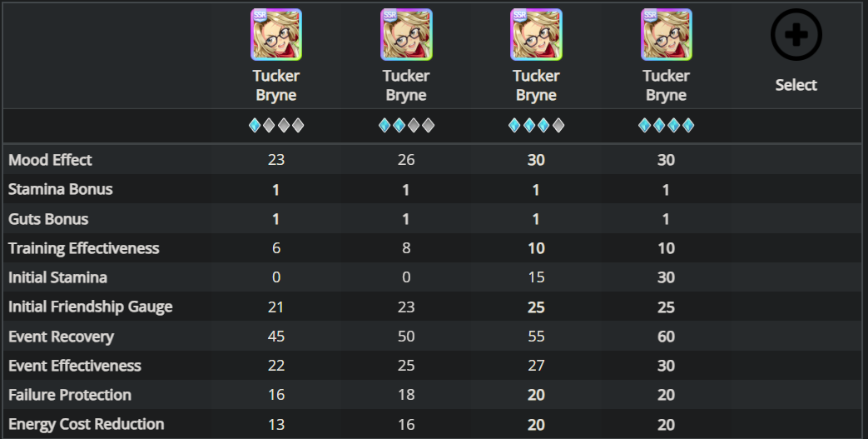Click the Mood Effect row label
This screenshot has width=868, height=439.
pos(51,160)
